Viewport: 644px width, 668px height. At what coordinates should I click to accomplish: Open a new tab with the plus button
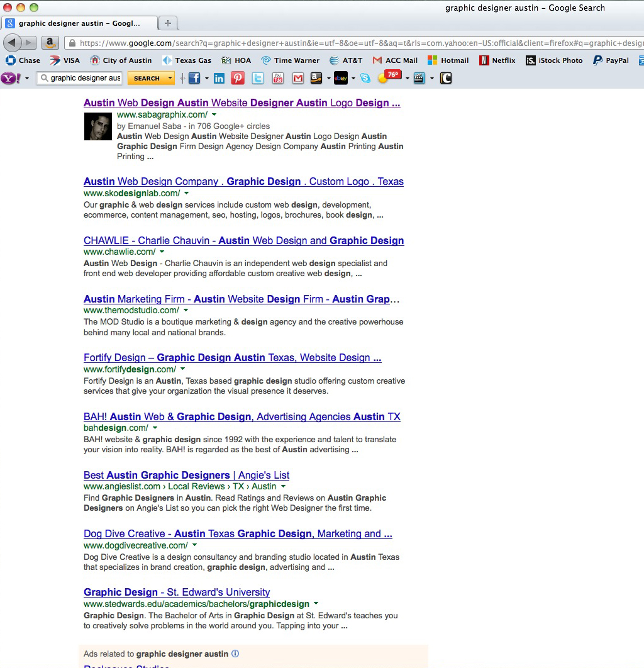168,23
